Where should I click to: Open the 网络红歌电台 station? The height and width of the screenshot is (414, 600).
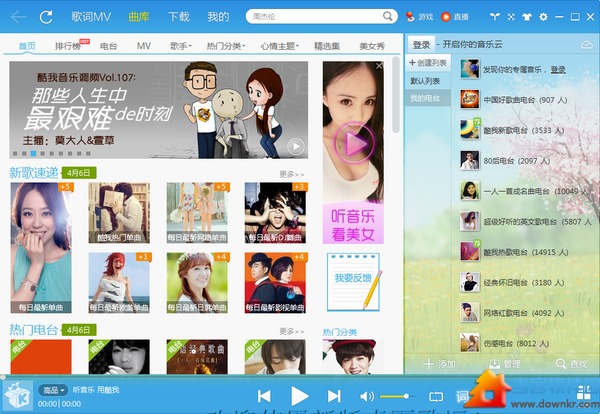512,313
